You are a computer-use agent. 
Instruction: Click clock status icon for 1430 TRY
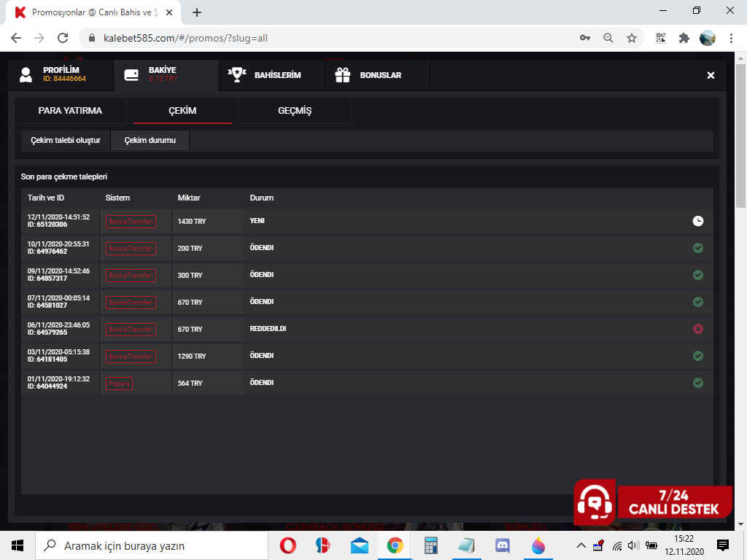(697, 221)
